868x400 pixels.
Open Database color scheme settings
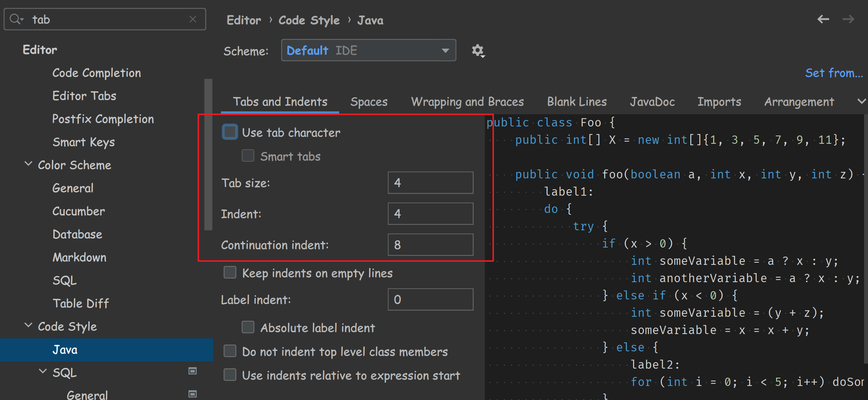coord(77,234)
